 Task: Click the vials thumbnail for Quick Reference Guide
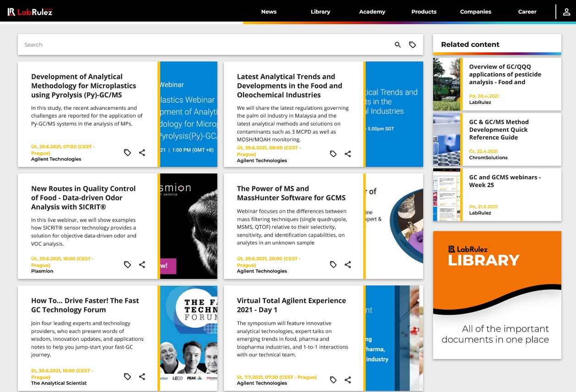[x=446, y=140]
